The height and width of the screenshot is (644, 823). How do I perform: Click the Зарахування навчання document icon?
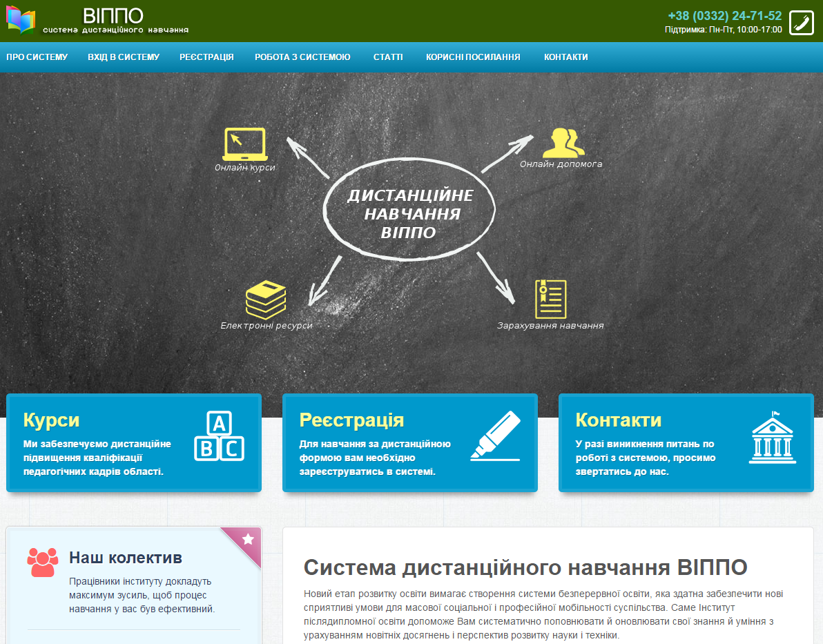click(549, 298)
